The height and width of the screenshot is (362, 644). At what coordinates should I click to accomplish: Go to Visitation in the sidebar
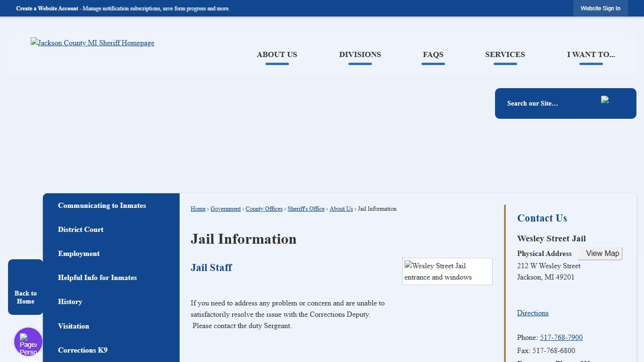tap(74, 326)
